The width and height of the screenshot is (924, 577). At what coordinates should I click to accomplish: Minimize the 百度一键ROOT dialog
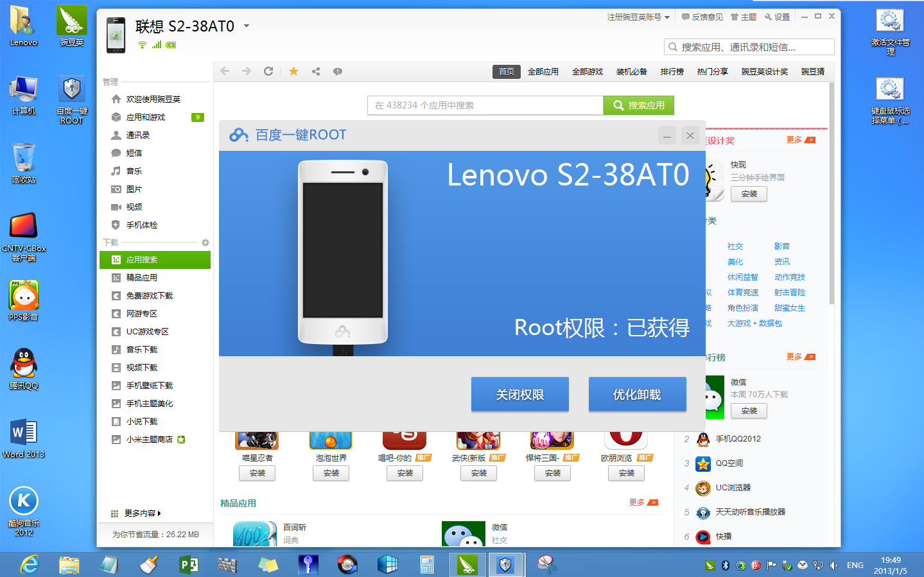(x=667, y=135)
